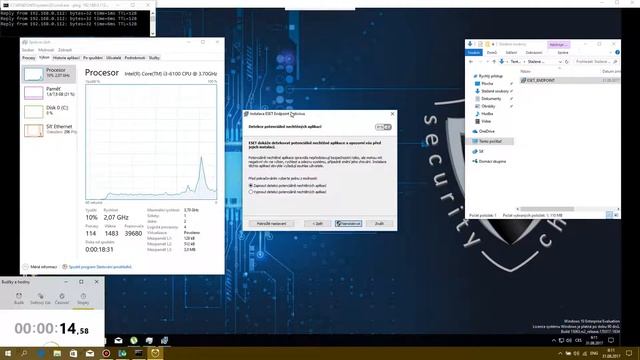Open the Explorer help icon
Screen dimensions: 640x360
pyautogui.click(x=617, y=53)
